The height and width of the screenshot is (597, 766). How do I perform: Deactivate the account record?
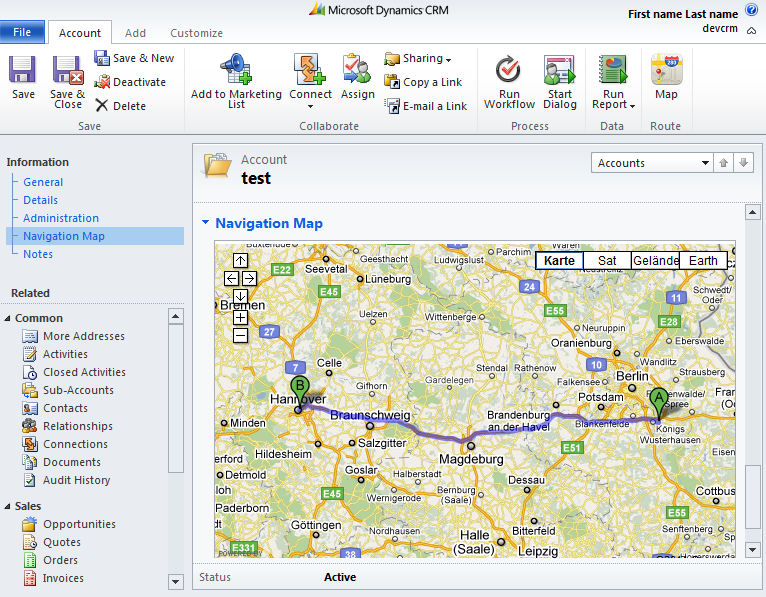[130, 82]
